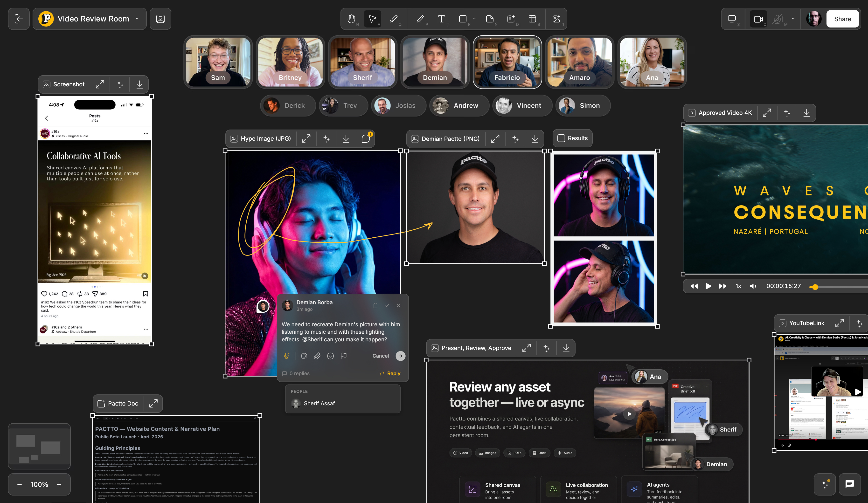
Task: Mark the comment as resolved
Action: tap(387, 305)
